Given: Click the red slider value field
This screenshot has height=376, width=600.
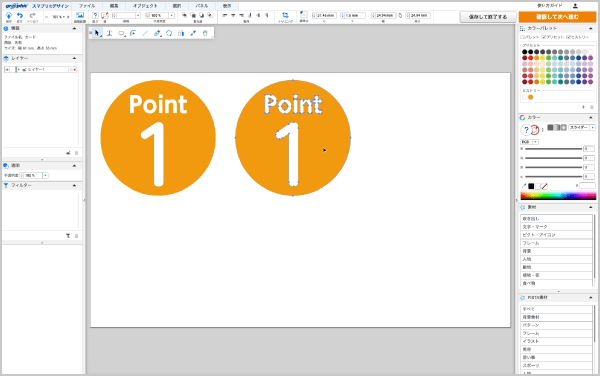Looking at the screenshot, I should (x=589, y=149).
